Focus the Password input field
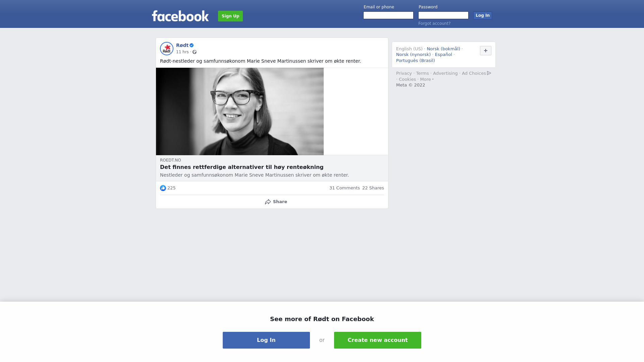The height and width of the screenshot is (362, 644). click(443, 15)
